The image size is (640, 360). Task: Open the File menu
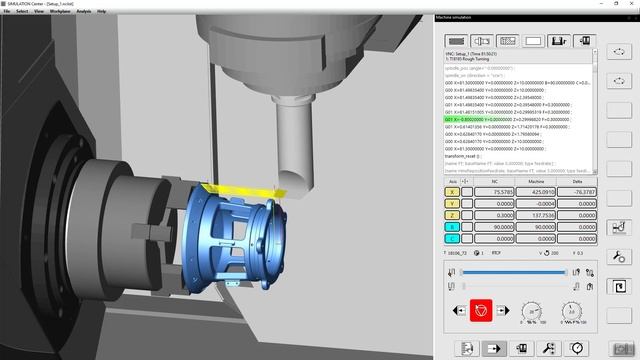click(x=7, y=11)
